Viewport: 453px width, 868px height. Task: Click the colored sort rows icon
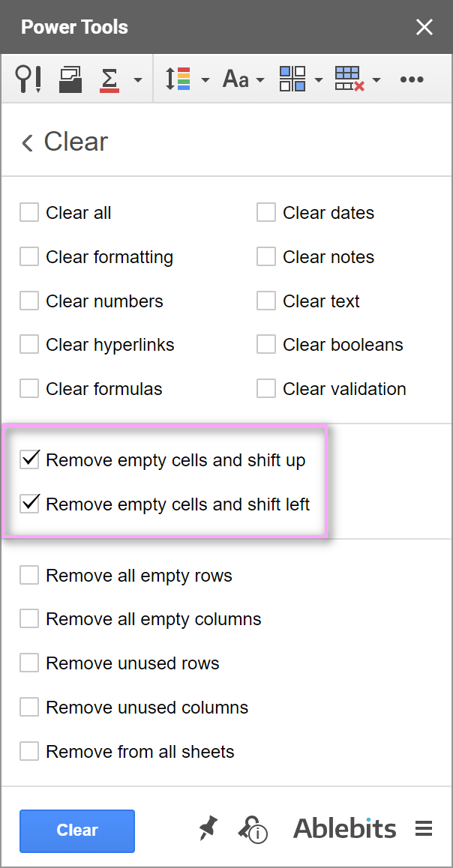(178, 79)
